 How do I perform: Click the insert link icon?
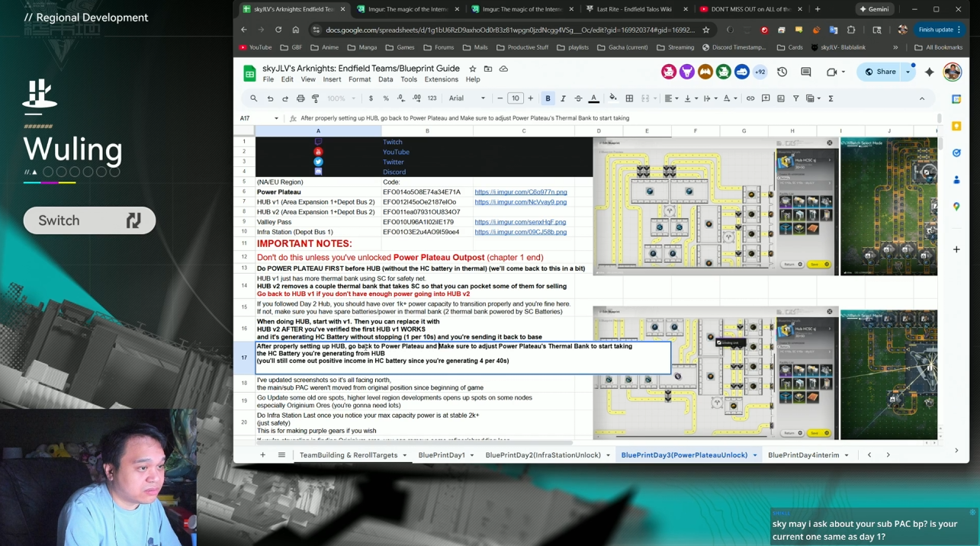pos(750,98)
